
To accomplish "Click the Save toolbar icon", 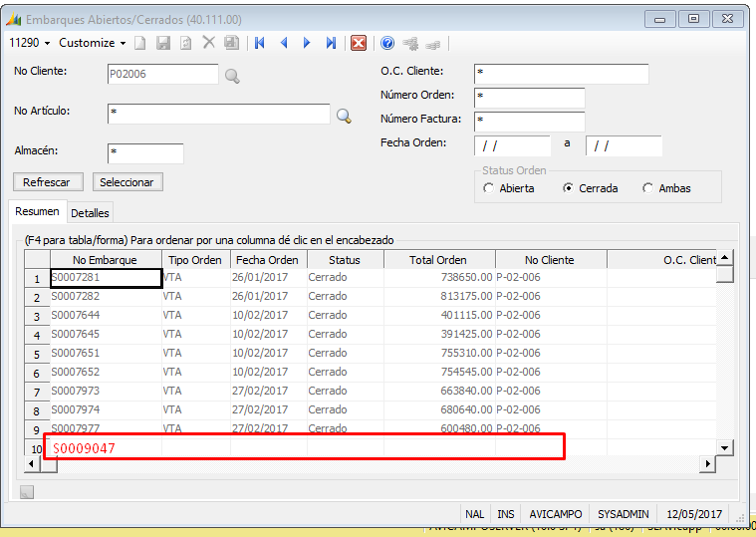I will pyautogui.click(x=163, y=43).
